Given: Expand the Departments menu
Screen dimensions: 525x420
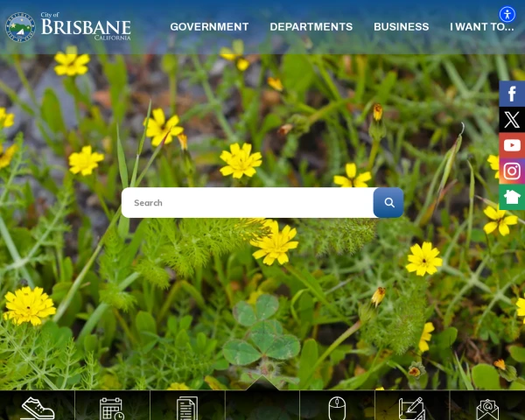Looking at the screenshot, I should tap(311, 27).
